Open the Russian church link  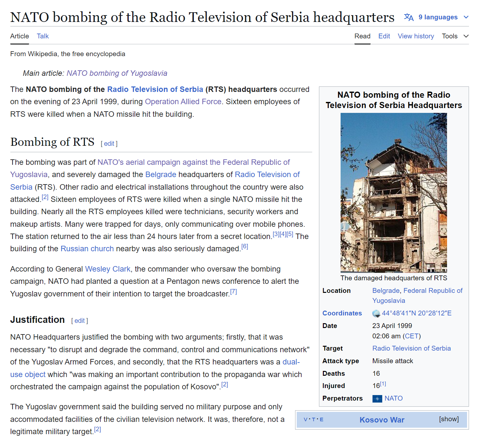pyautogui.click(x=87, y=249)
